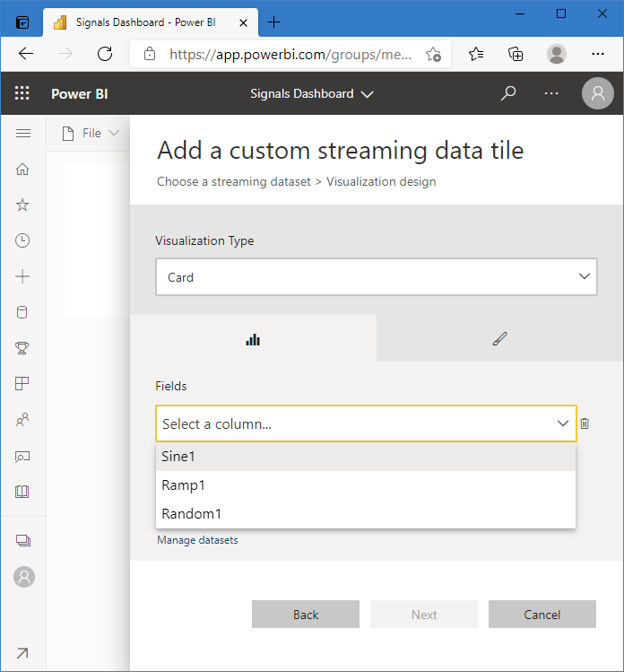Click the Cancel button
This screenshot has width=624, height=672.
542,615
